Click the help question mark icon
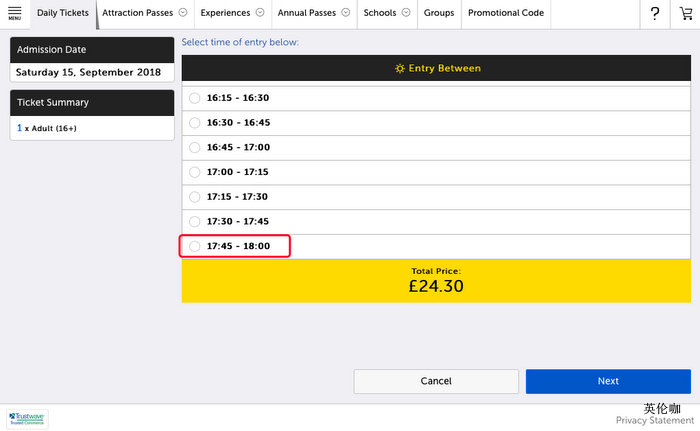Image resolution: width=700 pixels, height=431 pixels. click(655, 13)
